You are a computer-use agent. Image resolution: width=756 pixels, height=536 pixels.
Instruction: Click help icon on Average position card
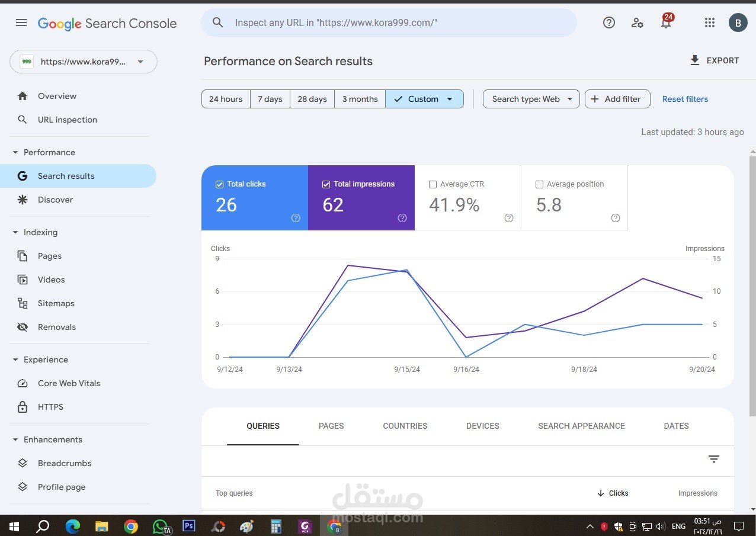point(616,218)
